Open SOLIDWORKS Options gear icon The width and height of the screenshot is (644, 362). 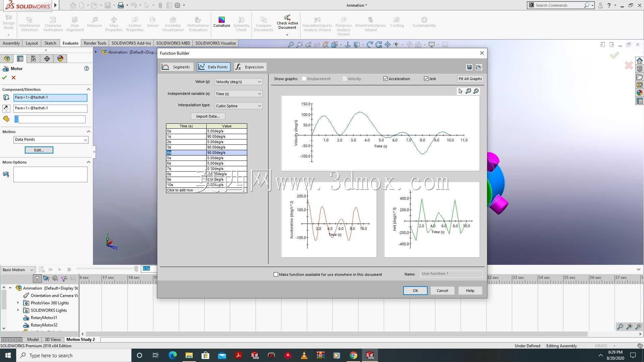pyautogui.click(x=177, y=5)
